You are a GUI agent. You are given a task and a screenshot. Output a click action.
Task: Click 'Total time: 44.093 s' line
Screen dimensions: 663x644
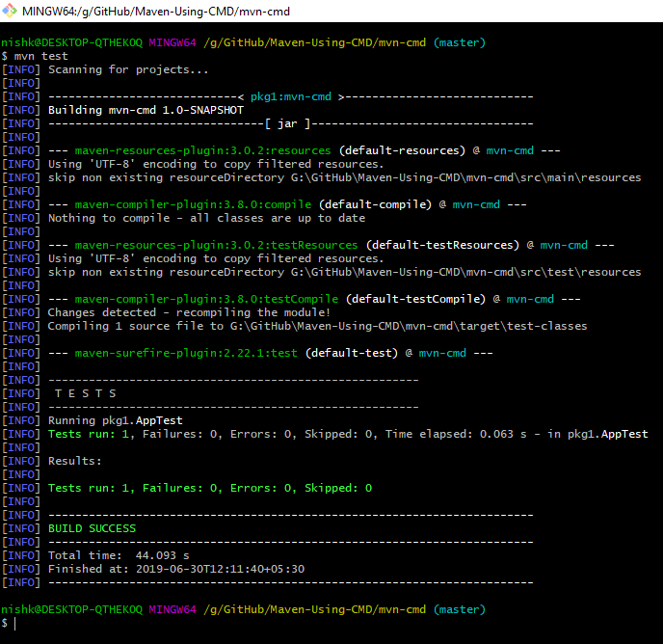click(x=119, y=556)
